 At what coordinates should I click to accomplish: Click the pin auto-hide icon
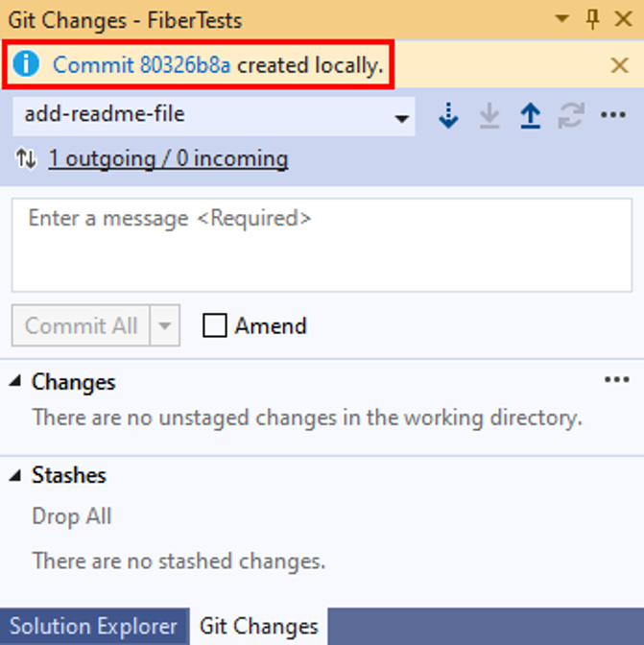pyautogui.click(x=592, y=19)
